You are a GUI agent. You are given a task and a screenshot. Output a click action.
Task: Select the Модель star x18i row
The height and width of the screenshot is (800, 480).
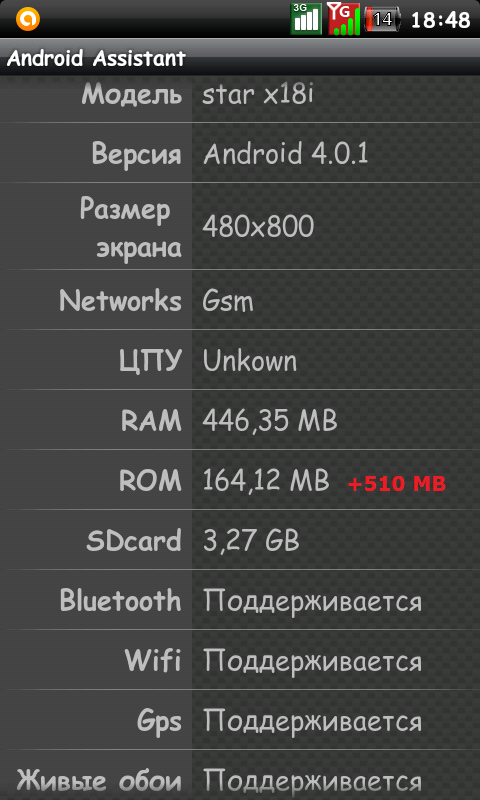coord(240,98)
